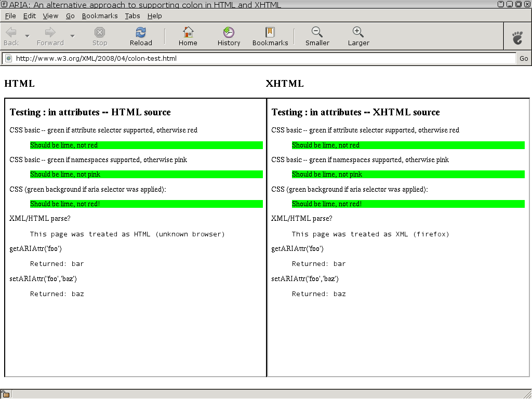Open the Back history dropdown arrow
This screenshot has height=399, width=532.
(28, 36)
